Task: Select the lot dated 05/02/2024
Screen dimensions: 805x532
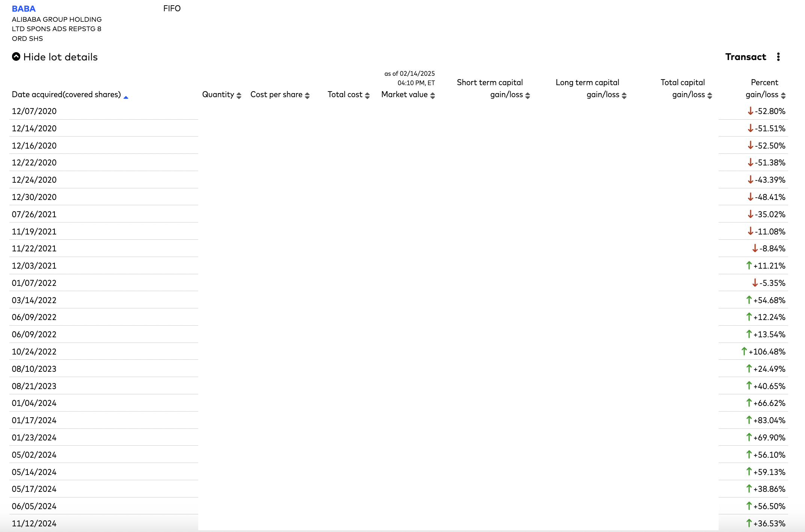Action: click(x=34, y=455)
